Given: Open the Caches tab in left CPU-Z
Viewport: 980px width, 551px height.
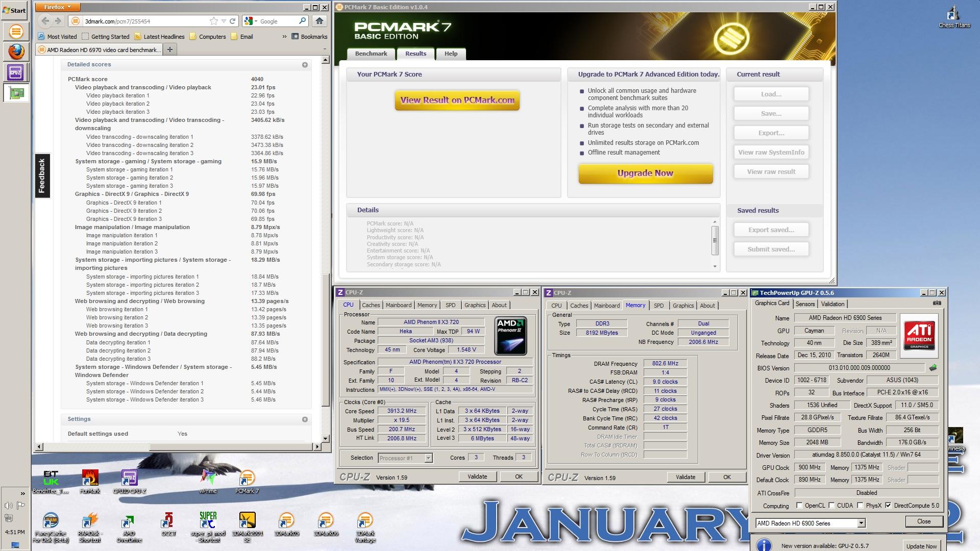Looking at the screenshot, I should coord(371,305).
